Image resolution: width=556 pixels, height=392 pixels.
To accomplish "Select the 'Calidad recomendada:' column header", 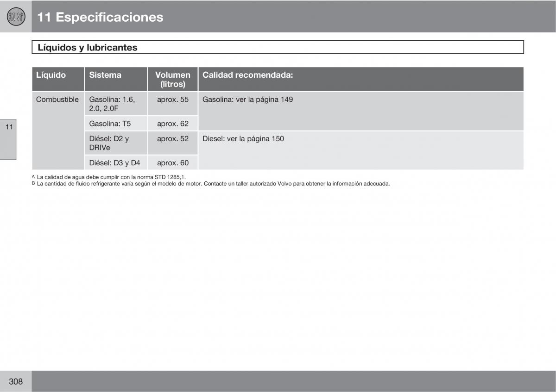I will coord(247,75).
